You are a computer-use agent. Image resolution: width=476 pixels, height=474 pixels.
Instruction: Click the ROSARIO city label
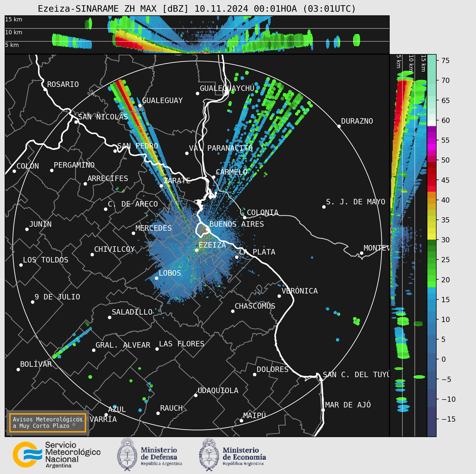click(63, 84)
